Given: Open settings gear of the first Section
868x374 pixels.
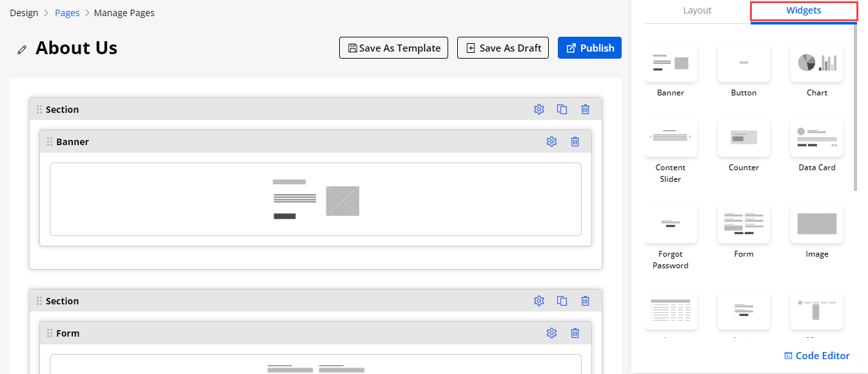Looking at the screenshot, I should click(539, 110).
